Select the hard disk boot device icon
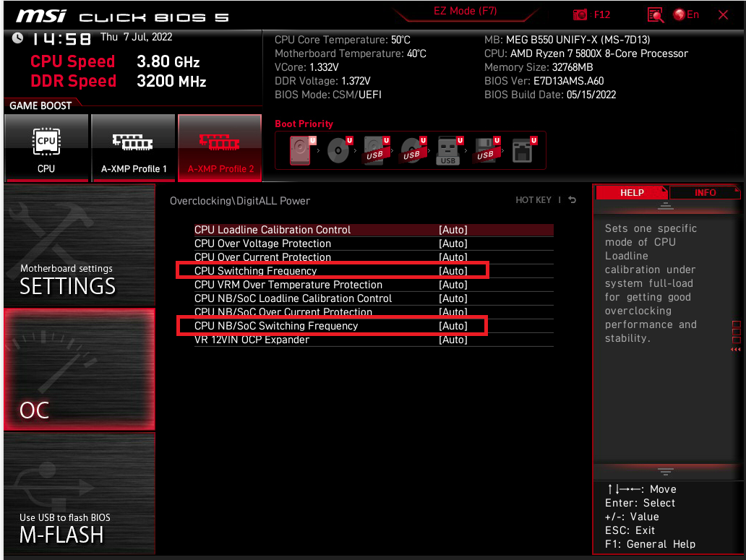Viewport: 746px width, 560px height. click(x=301, y=150)
